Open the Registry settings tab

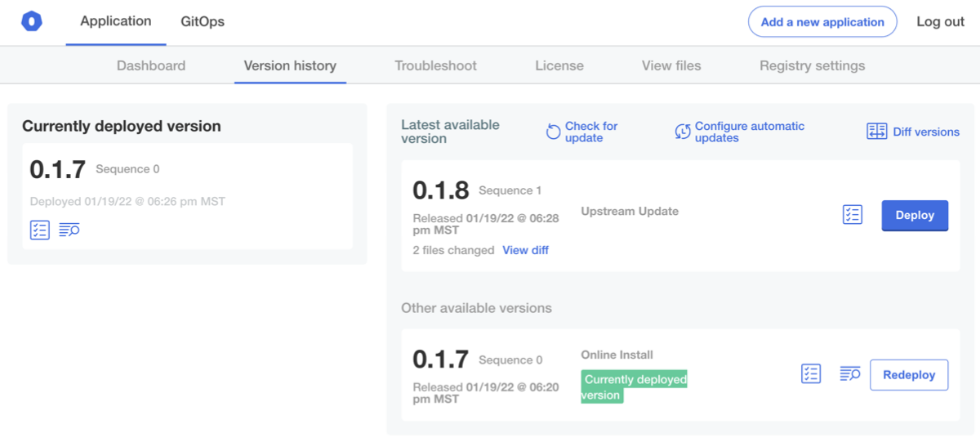pyautogui.click(x=812, y=65)
